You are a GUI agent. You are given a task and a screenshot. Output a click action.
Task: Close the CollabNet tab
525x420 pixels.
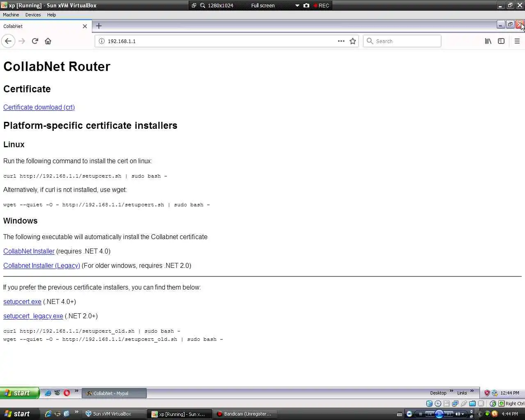(85, 26)
